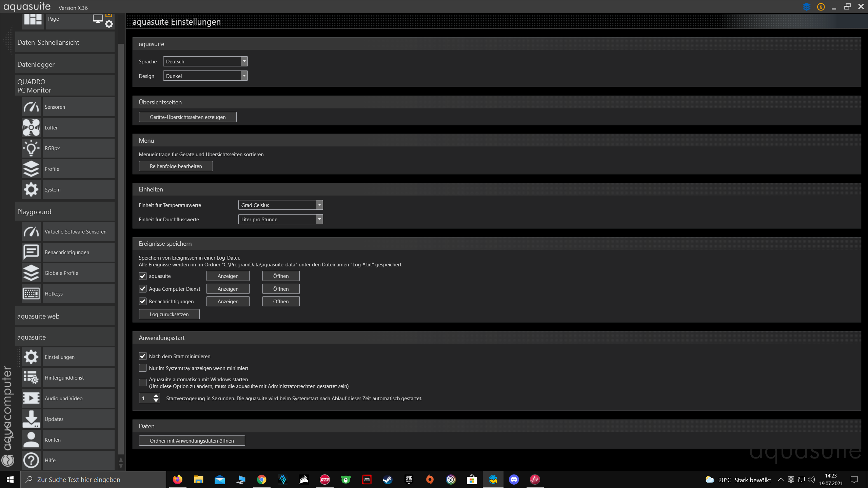Click Log zurücksetzen button
Image resolution: width=868 pixels, height=488 pixels.
[169, 314]
